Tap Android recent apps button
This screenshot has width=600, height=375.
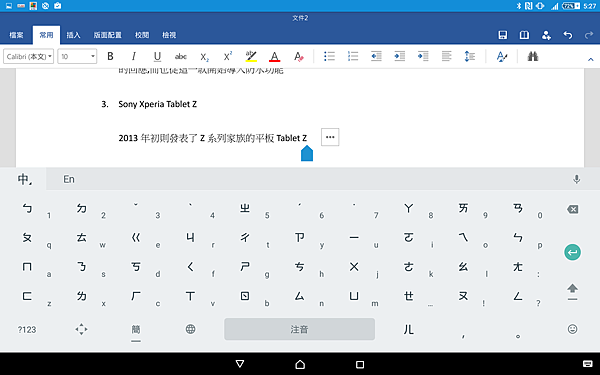360,364
